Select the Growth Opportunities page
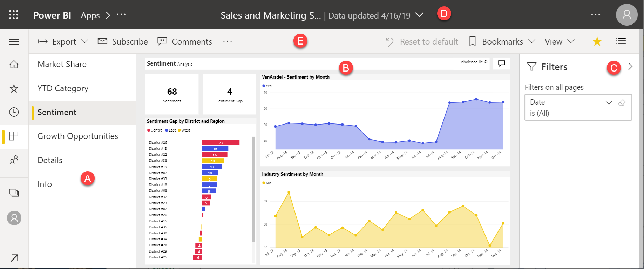This screenshot has width=644, height=269. pyautogui.click(x=82, y=136)
